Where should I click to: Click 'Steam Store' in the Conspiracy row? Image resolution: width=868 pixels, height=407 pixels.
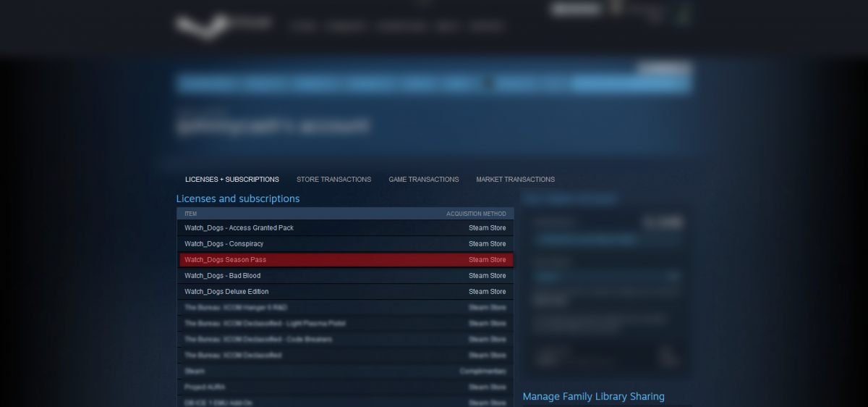click(x=487, y=244)
